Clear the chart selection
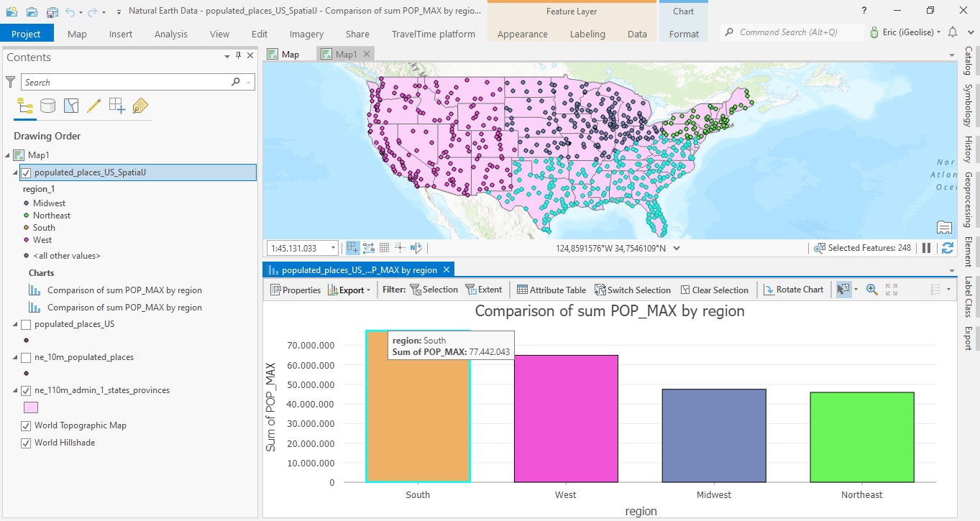980x521 pixels. click(x=715, y=290)
